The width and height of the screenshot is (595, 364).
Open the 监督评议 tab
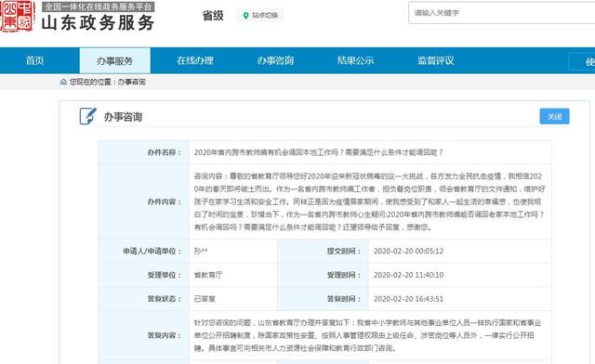436,60
